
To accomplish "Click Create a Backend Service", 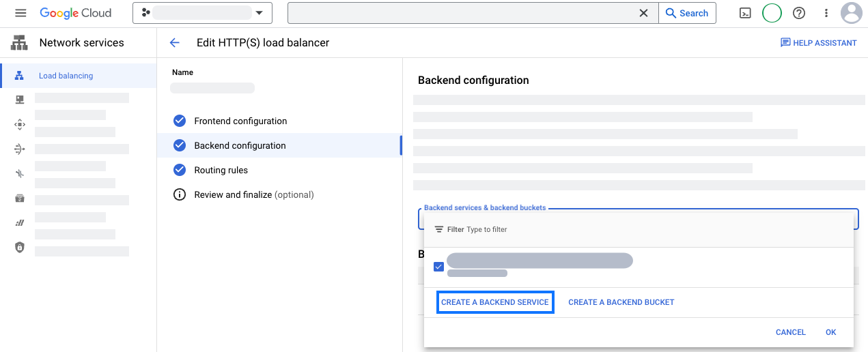I will 494,302.
